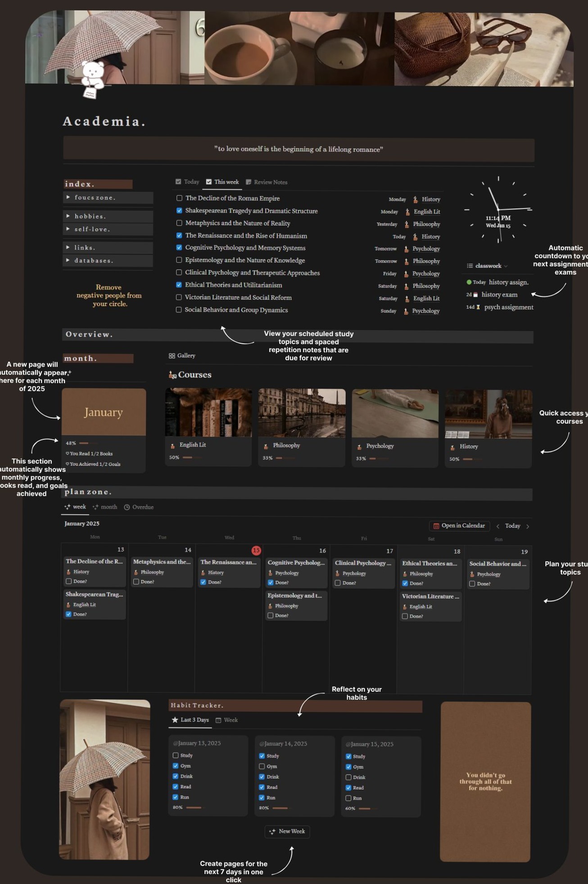Click the Courses heading icon
The height and width of the screenshot is (884, 588).
coord(172,375)
